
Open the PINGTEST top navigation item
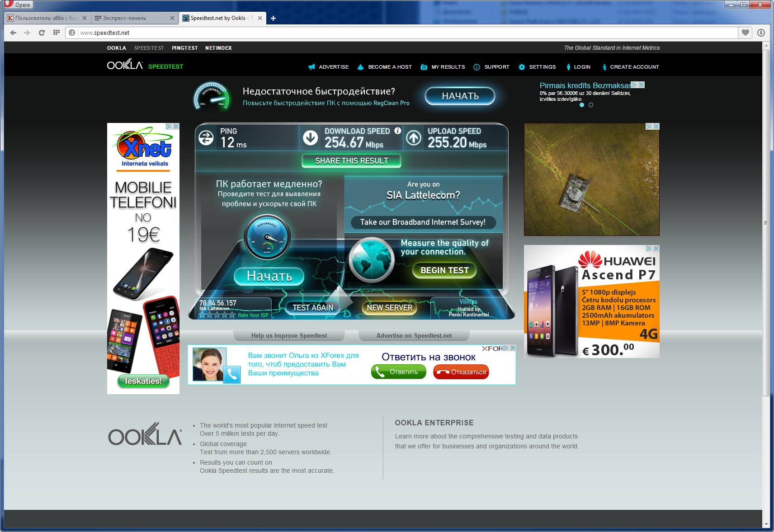point(185,48)
